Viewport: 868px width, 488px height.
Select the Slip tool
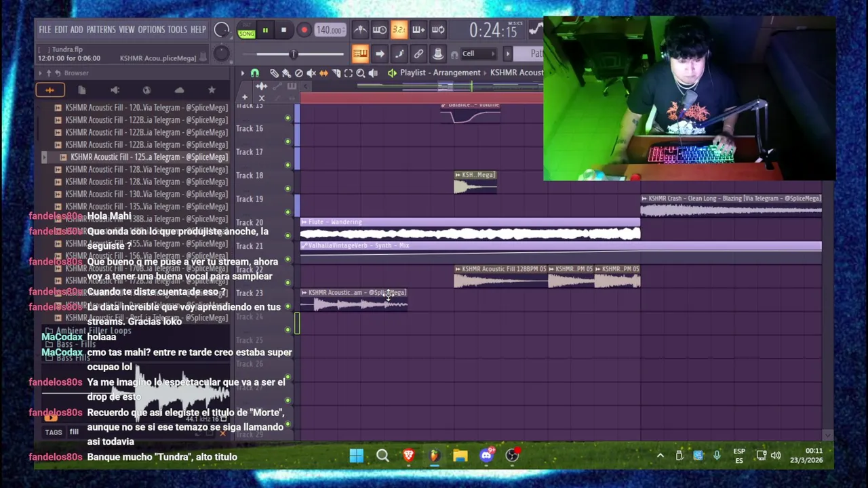tap(323, 73)
